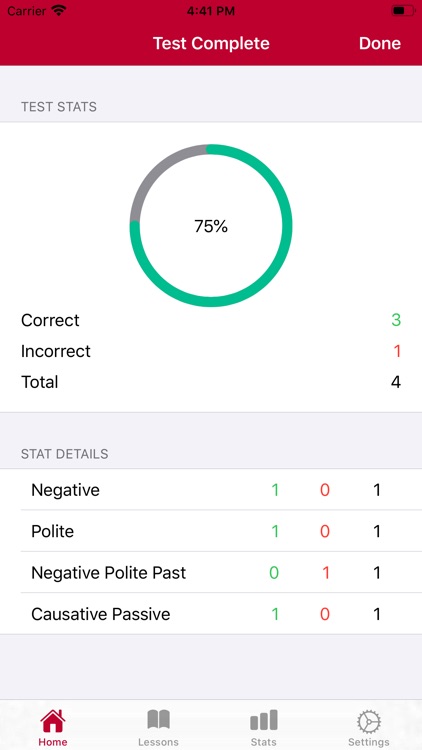Viewport: 422px width, 750px height.
Task: Tap the Stats tab label
Action: coord(264,742)
